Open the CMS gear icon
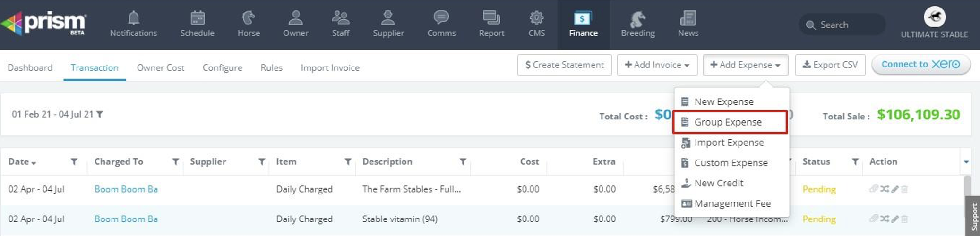Image resolution: width=980 pixels, height=236 pixels. [x=536, y=18]
